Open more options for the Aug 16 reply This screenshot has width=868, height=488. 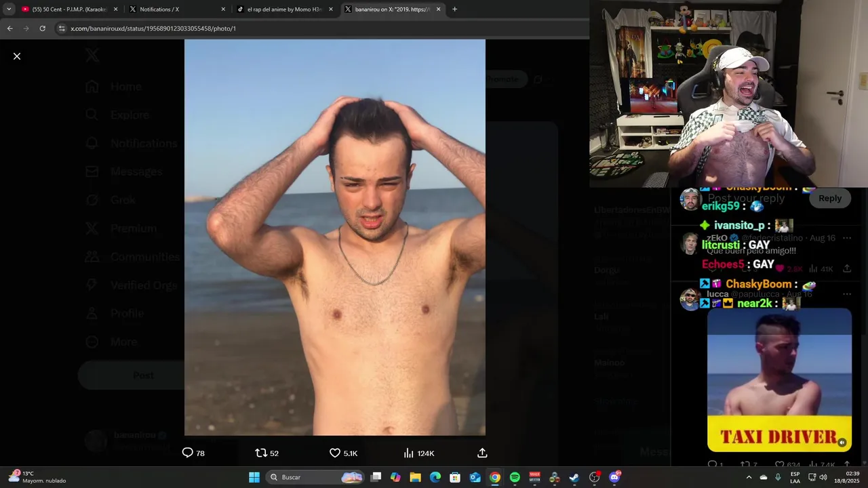point(846,238)
